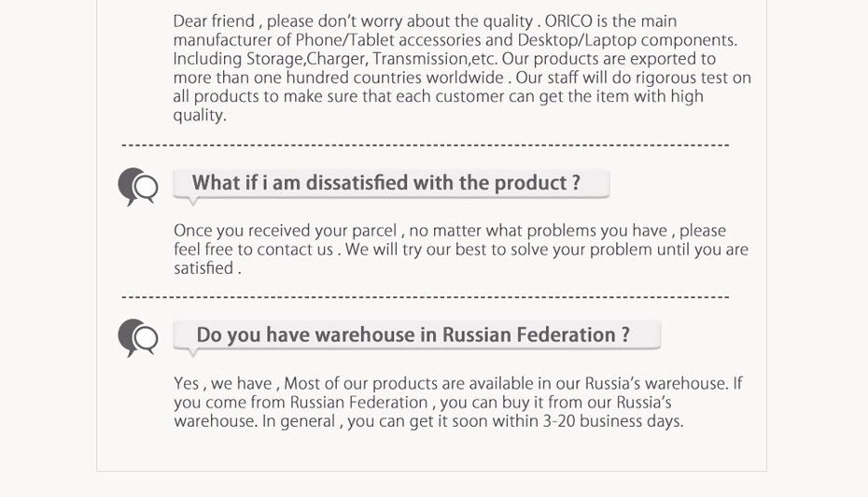The width and height of the screenshot is (868, 497).
Task: Click the dashed divider above the dissatisfied question
Action: [x=426, y=145]
